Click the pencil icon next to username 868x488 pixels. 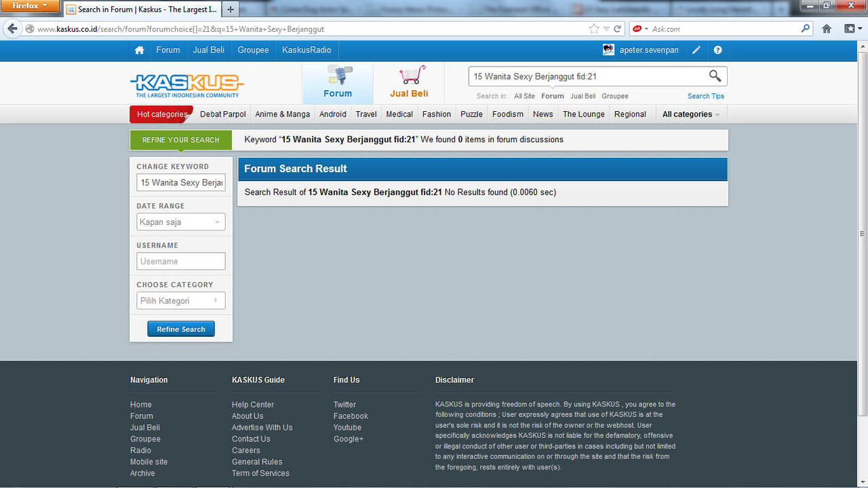696,50
